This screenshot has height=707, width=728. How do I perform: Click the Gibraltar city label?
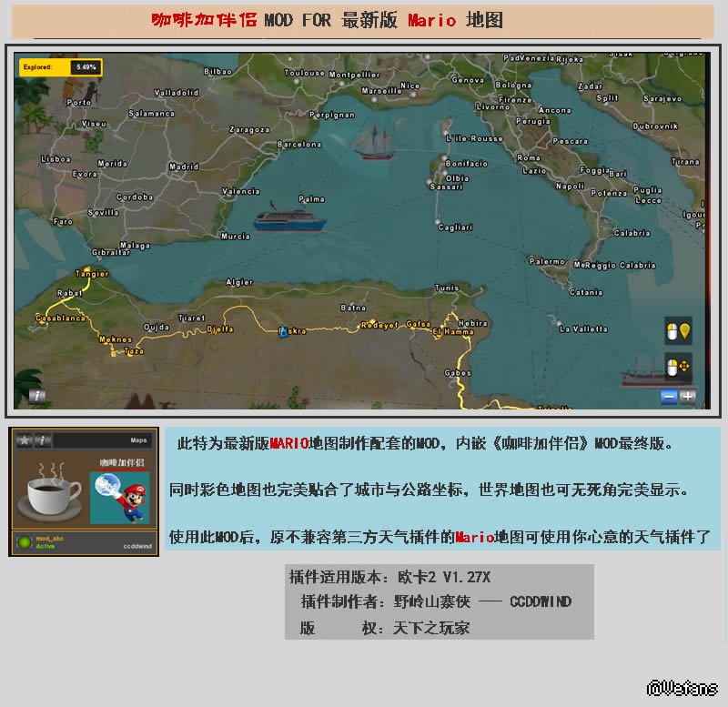point(110,252)
